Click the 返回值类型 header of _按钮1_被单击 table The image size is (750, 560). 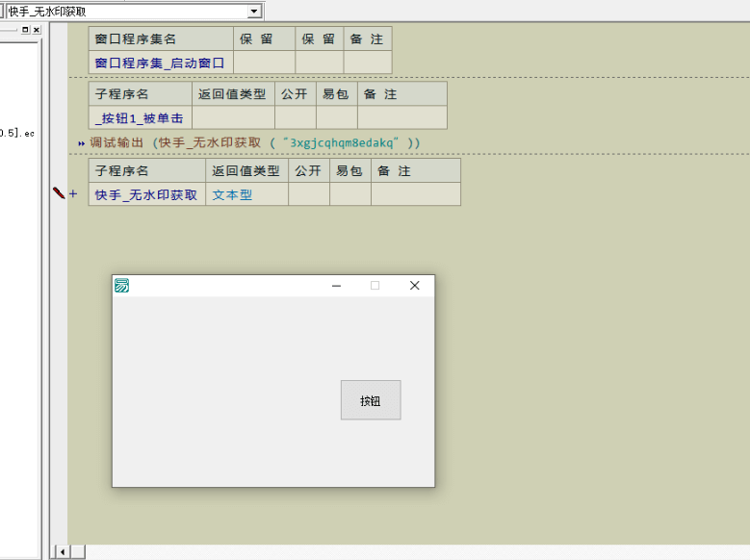pos(233,93)
